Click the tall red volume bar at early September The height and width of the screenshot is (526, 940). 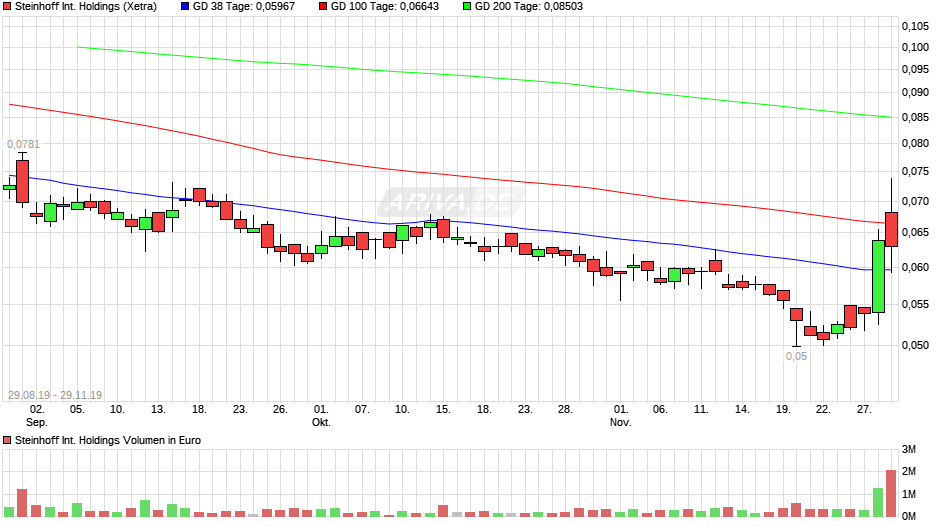pyautogui.click(x=22, y=503)
